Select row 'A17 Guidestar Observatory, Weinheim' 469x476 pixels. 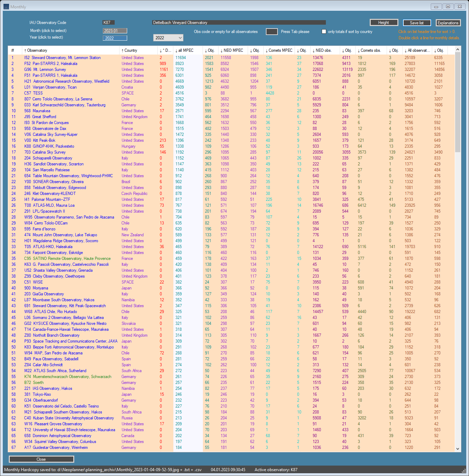coord(231,448)
